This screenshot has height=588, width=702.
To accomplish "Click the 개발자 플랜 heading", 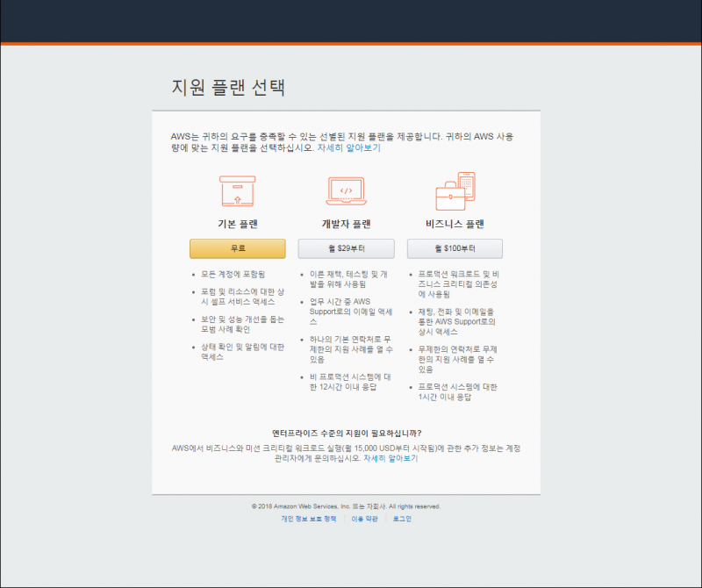I will pyautogui.click(x=346, y=224).
